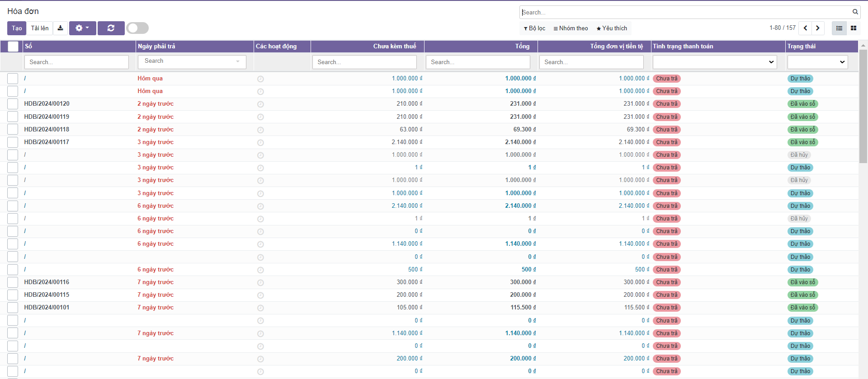The image size is (868, 379).
Task: Open activity clock for HDB/2024/00120
Action: [260, 104]
